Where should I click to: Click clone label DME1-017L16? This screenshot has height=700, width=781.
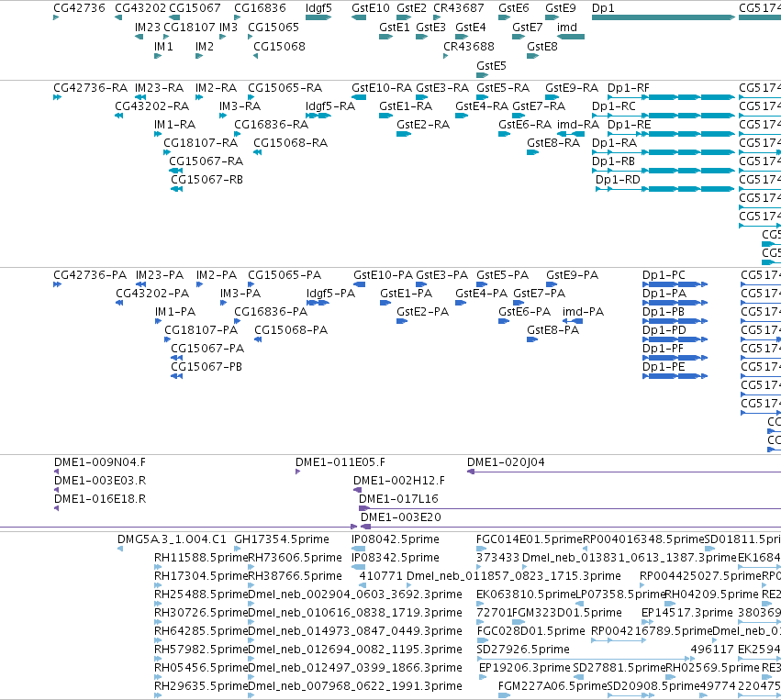coord(398,499)
